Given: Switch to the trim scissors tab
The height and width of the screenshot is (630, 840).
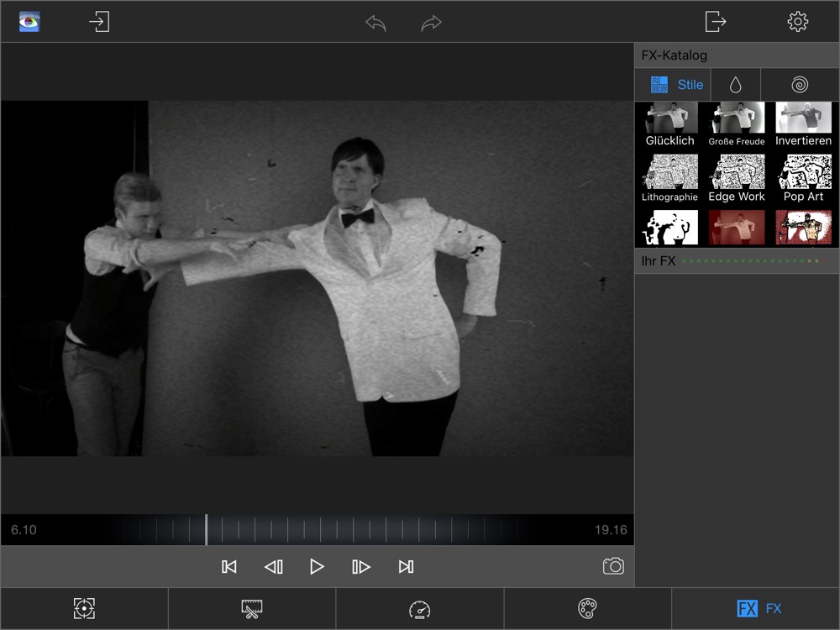Looking at the screenshot, I should (x=251, y=609).
